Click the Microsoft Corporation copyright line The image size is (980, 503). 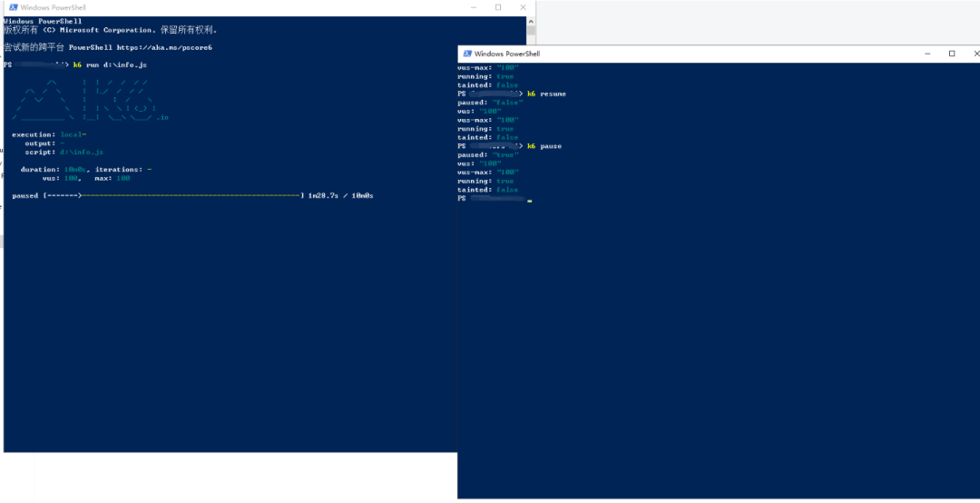[x=111, y=30]
